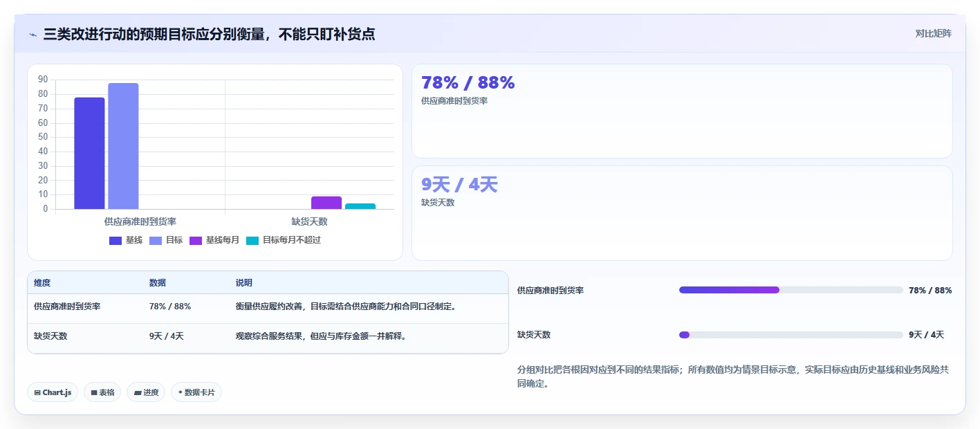Viewport: 980px width, 429px height.
Task: Click the 供应商准时到货率 x-axis label
Action: pyautogui.click(x=140, y=221)
